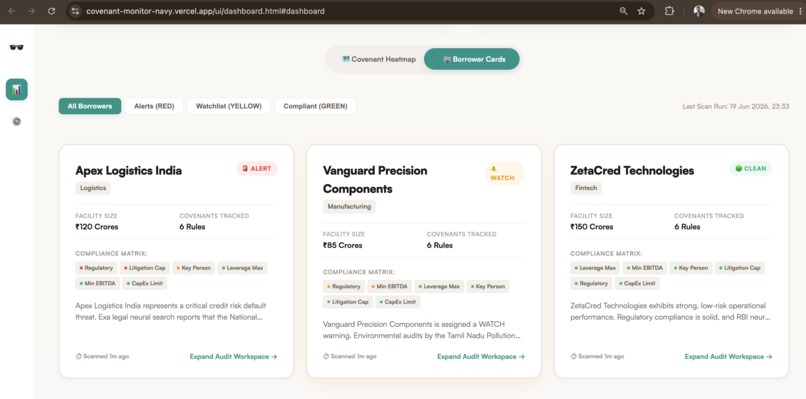Click the ₹150 Crores facility size value
Image resolution: width=806 pixels, height=399 pixels.
(x=592, y=227)
